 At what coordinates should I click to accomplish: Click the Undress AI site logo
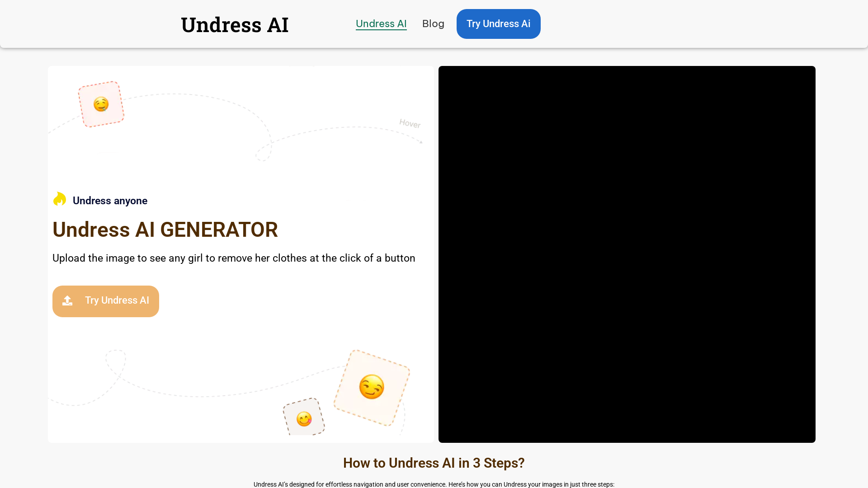tap(235, 24)
